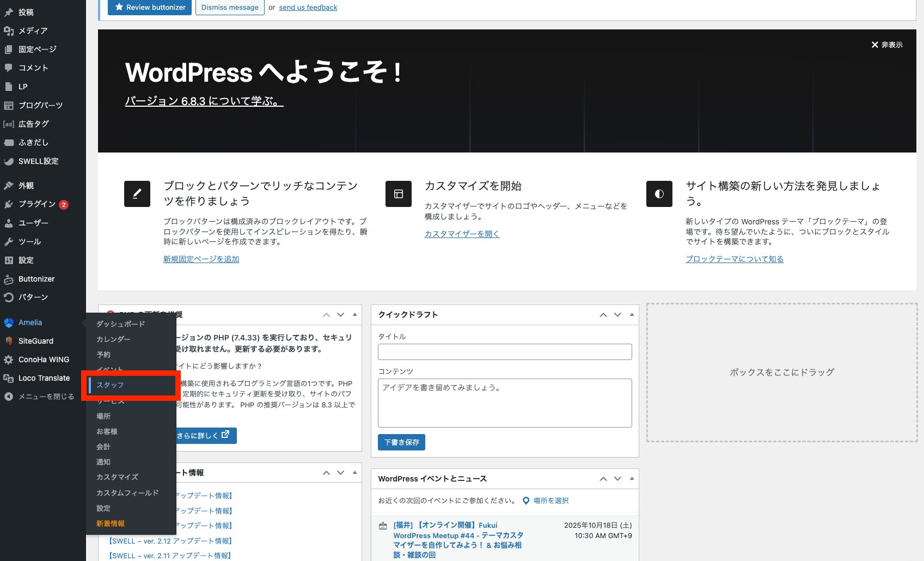Collapse the クイックドラフト panel toggle triangle
This screenshot has width=924, height=561.
632,314
